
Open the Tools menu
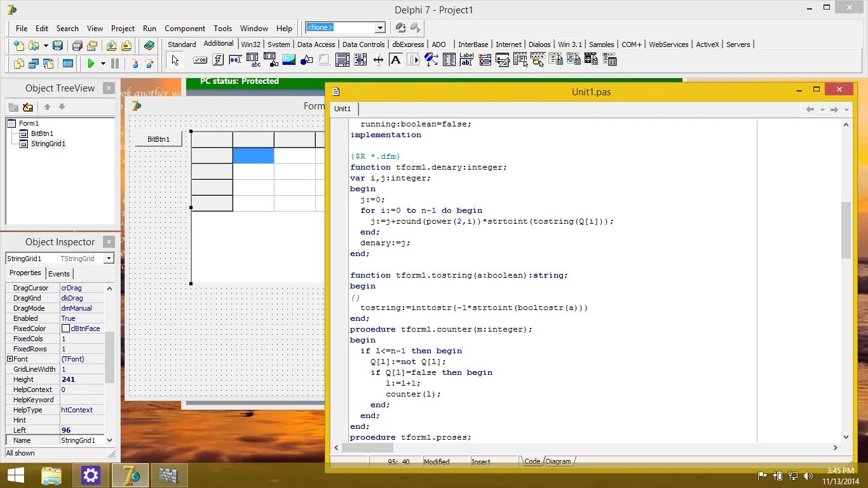point(222,29)
